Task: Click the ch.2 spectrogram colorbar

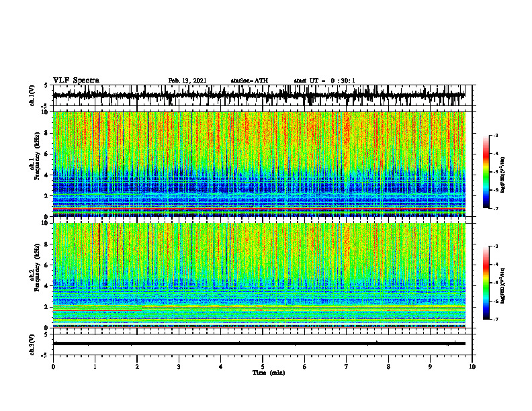Action: point(486,283)
